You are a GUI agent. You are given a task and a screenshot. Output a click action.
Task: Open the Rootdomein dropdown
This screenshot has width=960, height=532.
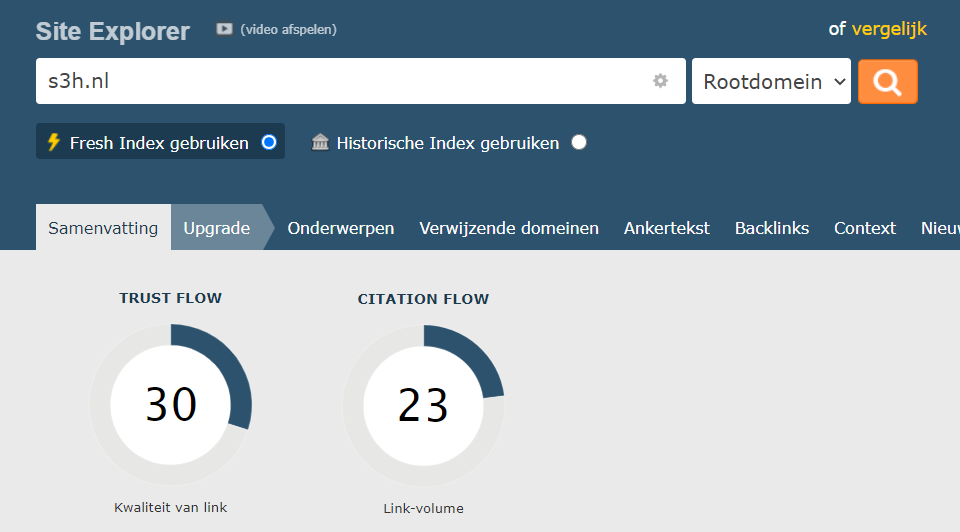[771, 81]
